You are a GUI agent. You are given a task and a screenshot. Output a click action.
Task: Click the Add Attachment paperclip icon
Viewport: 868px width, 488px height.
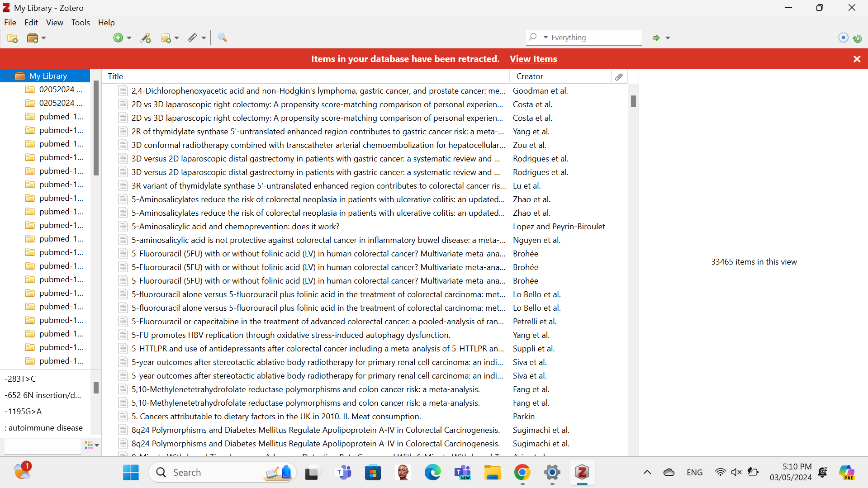pyautogui.click(x=193, y=38)
